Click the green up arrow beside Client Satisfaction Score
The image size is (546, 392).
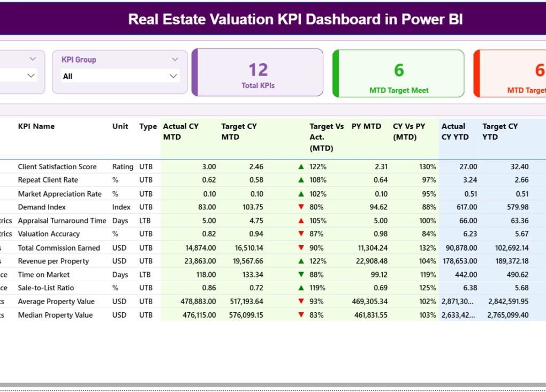(300, 167)
